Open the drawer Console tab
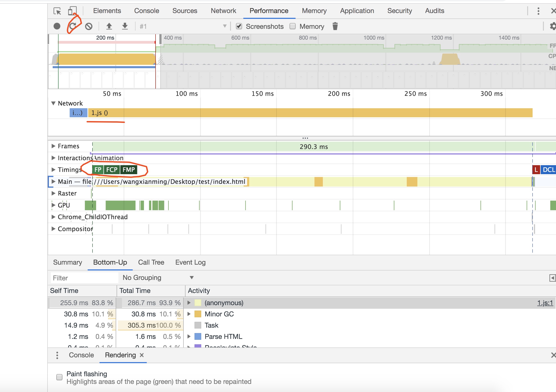The height and width of the screenshot is (392, 556). [x=81, y=355]
